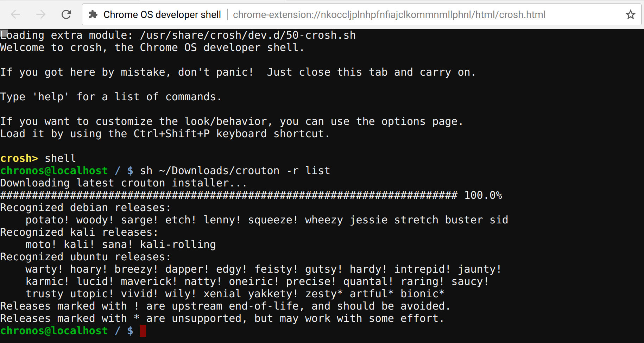Click the 'wheezy' debian release

coord(324,220)
